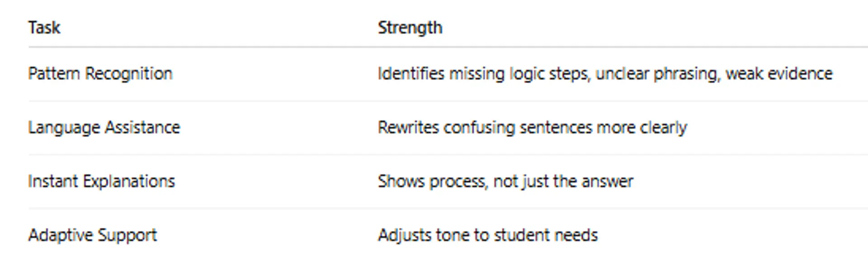The width and height of the screenshot is (868, 274).
Task: Select the Adaptive Support cell
Action: (x=92, y=235)
